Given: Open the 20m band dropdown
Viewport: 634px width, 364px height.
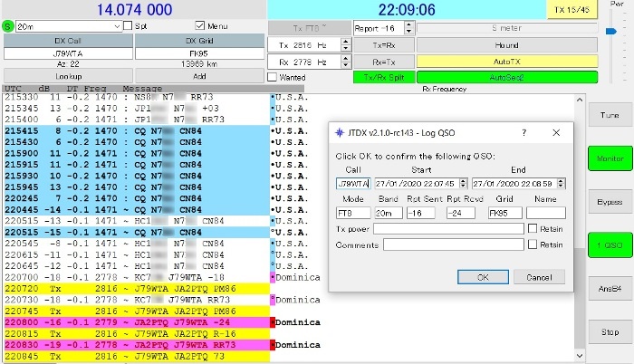Looking at the screenshot, I should point(69,26).
